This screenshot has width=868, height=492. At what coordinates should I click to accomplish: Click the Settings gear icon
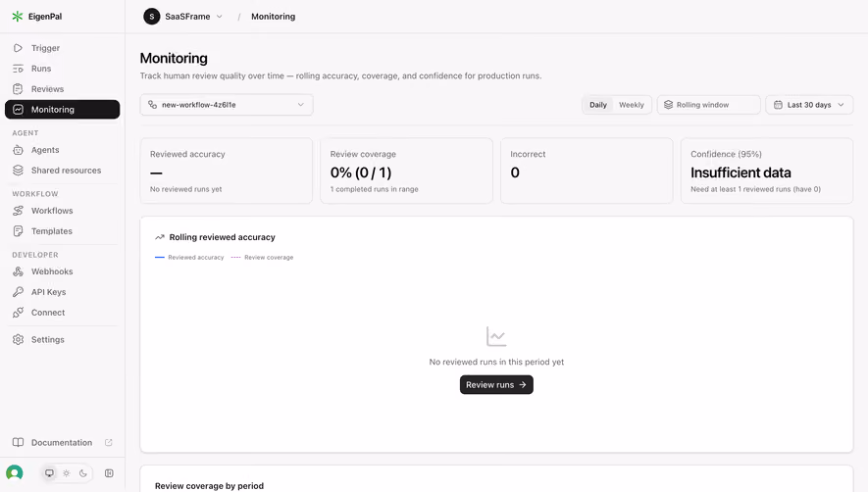pyautogui.click(x=19, y=340)
